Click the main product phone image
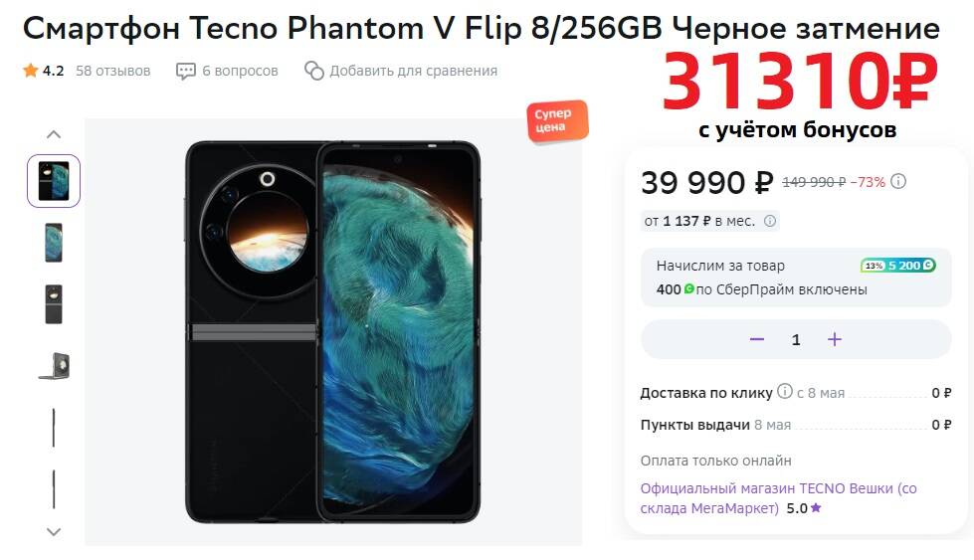This screenshot has width=974, height=560. [x=333, y=332]
